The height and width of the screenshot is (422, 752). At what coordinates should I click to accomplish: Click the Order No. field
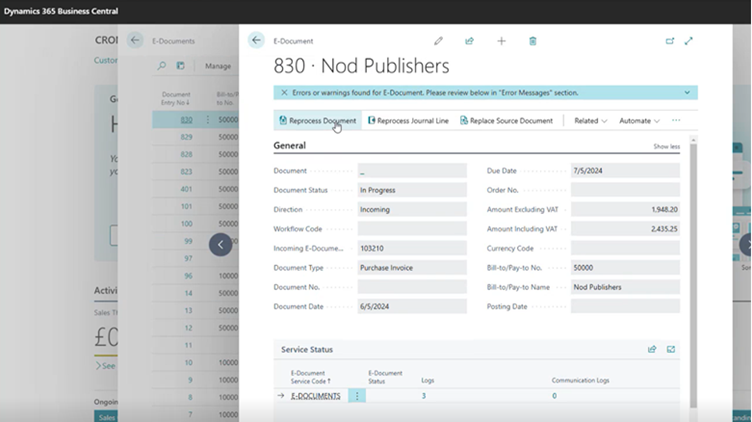pos(625,190)
